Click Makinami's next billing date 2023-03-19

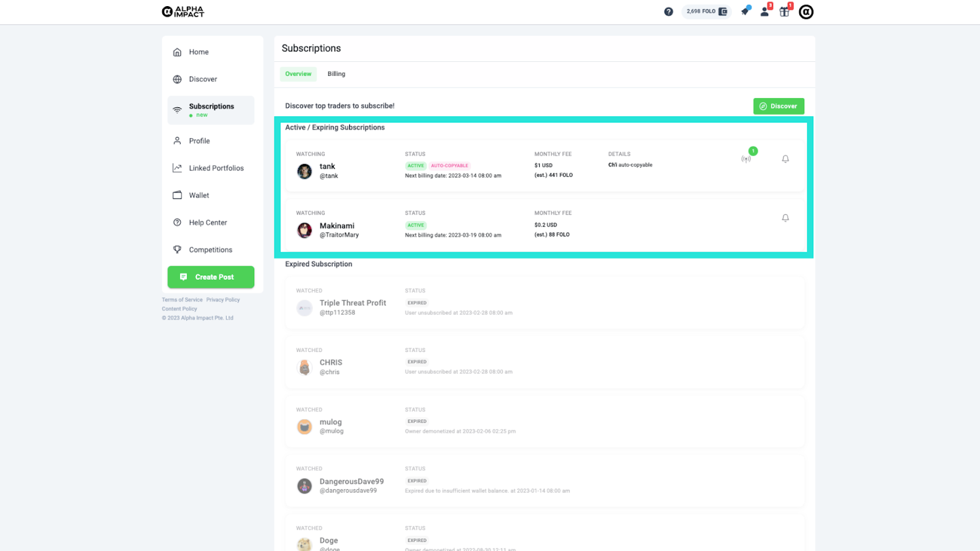pos(453,235)
